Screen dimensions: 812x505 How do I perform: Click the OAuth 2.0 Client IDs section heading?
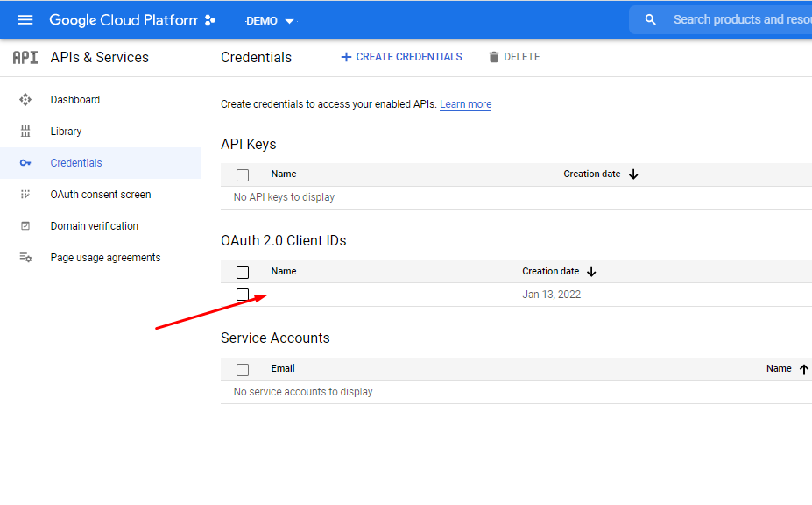pyautogui.click(x=283, y=240)
